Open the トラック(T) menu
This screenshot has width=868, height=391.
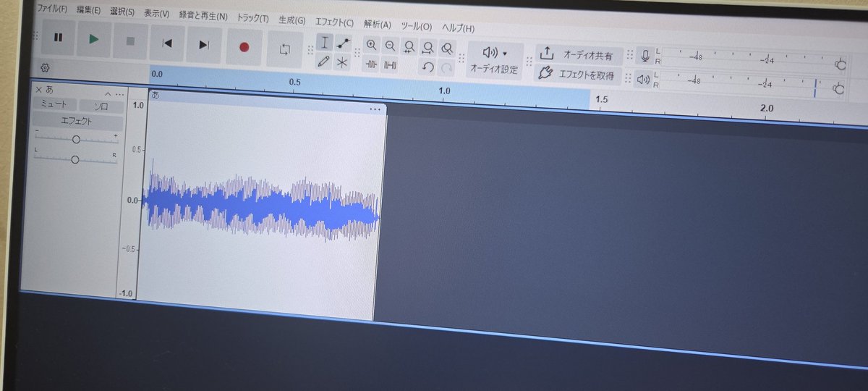pyautogui.click(x=253, y=18)
